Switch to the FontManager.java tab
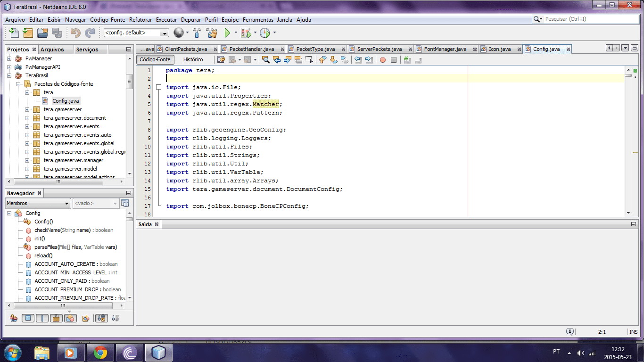644x362 pixels. (445, 49)
